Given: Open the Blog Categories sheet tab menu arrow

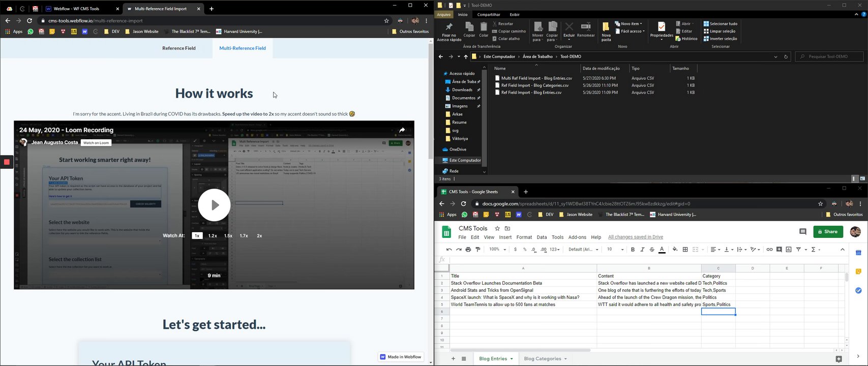Looking at the screenshot, I should pyautogui.click(x=565, y=359).
